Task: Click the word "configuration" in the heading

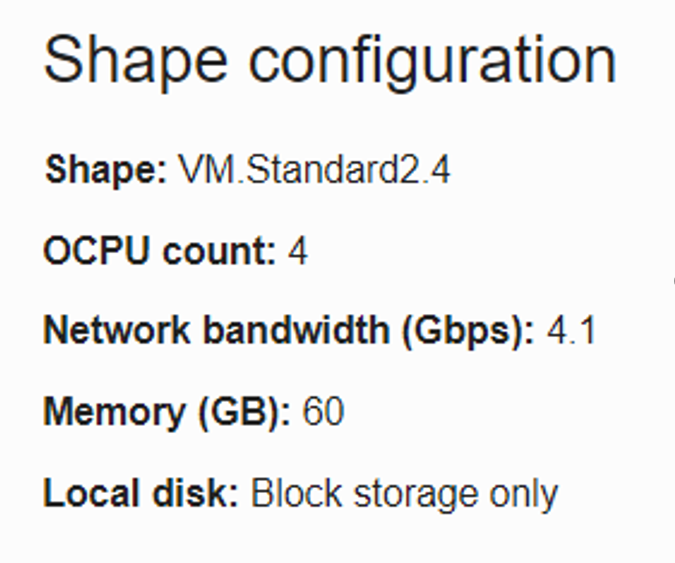Action: 432,60
